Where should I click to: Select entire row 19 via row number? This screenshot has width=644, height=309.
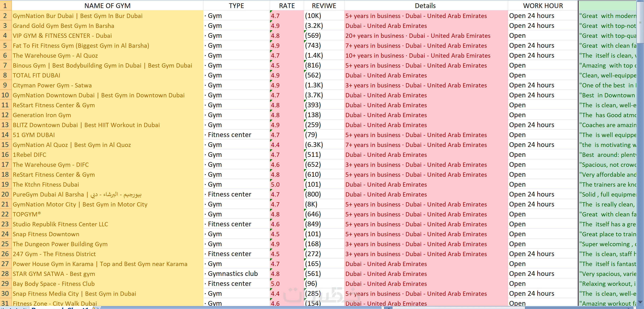5,185
